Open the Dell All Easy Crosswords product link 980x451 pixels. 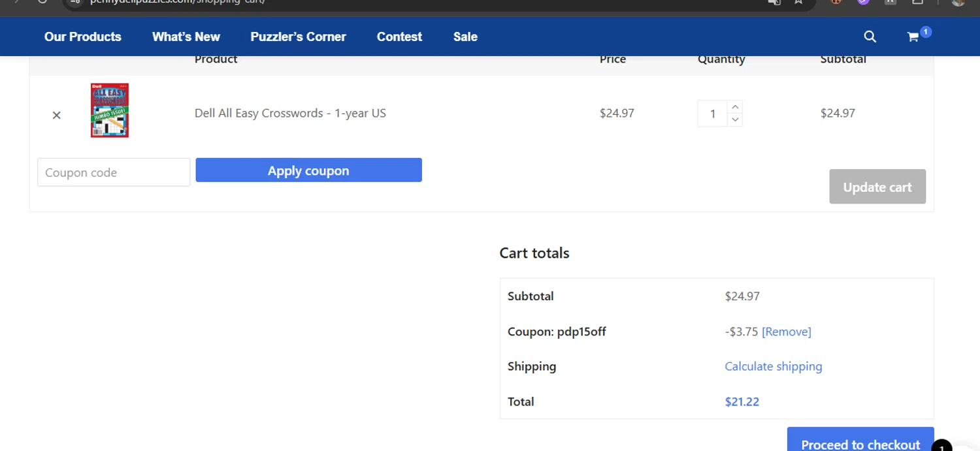[290, 113]
